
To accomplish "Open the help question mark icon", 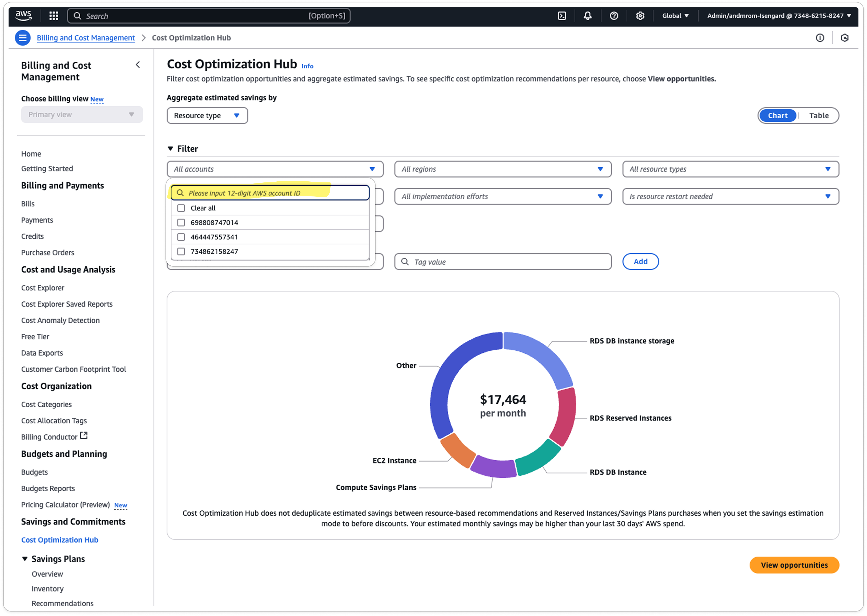I will [614, 15].
